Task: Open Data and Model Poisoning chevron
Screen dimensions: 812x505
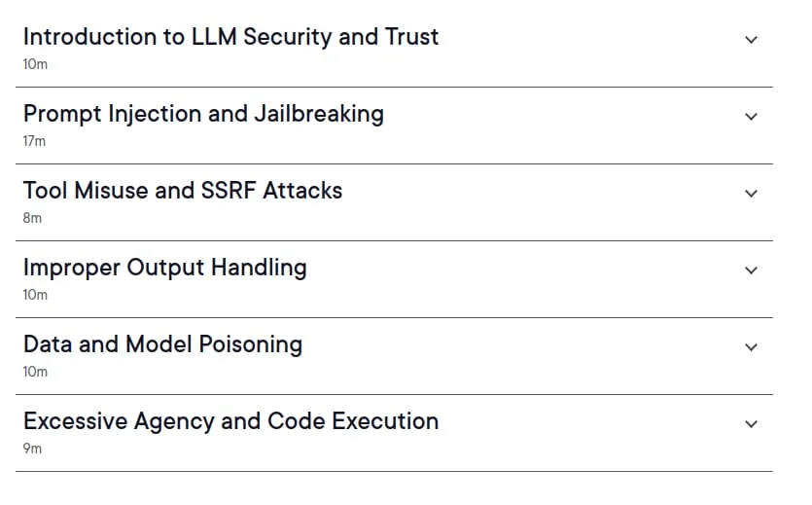Action: coord(751,347)
